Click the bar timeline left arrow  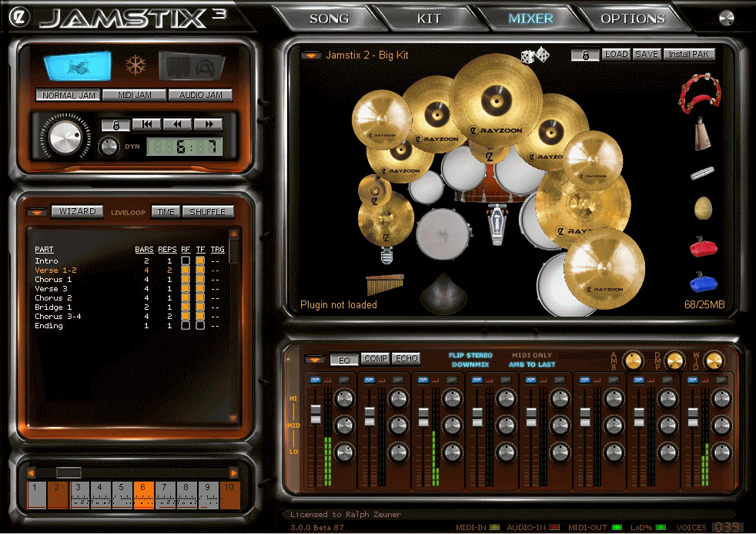[x=32, y=473]
